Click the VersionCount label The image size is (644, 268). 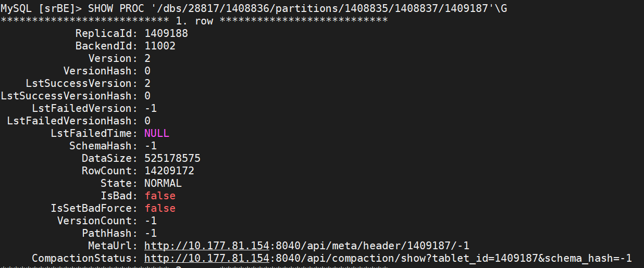coord(94,221)
